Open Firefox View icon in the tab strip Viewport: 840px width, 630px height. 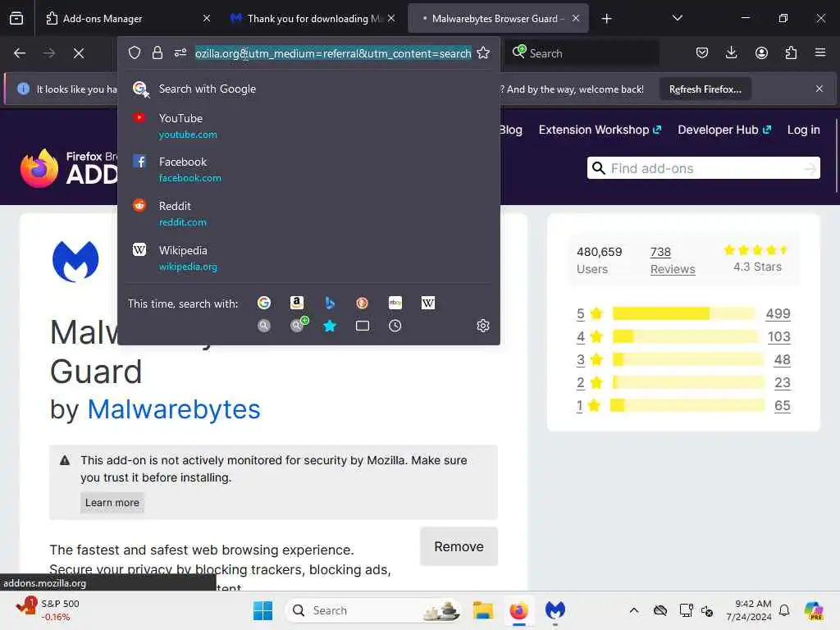[x=16, y=18]
